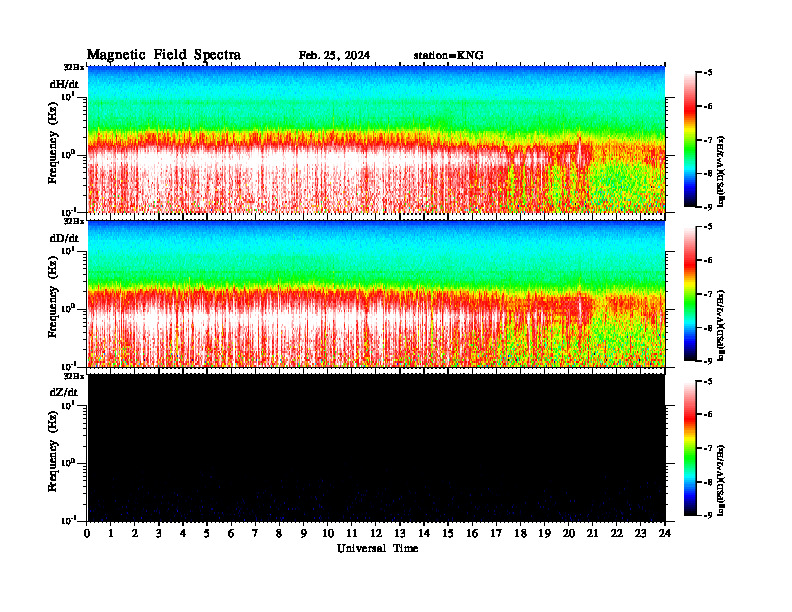Click the dD/dt panel label
The width and height of the screenshot is (792, 612).
click(64, 238)
